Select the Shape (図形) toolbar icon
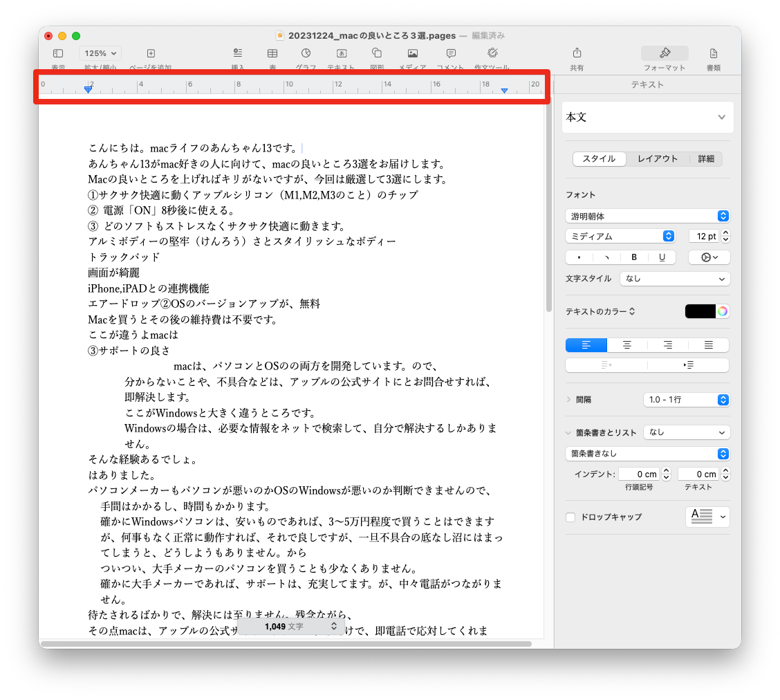 377,53
